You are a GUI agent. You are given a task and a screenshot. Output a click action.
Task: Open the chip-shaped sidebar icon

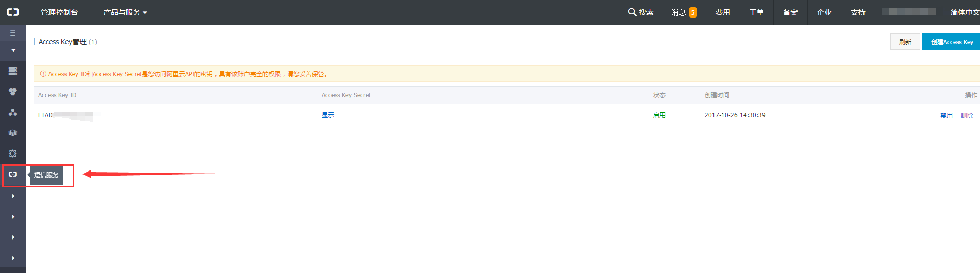(x=13, y=153)
